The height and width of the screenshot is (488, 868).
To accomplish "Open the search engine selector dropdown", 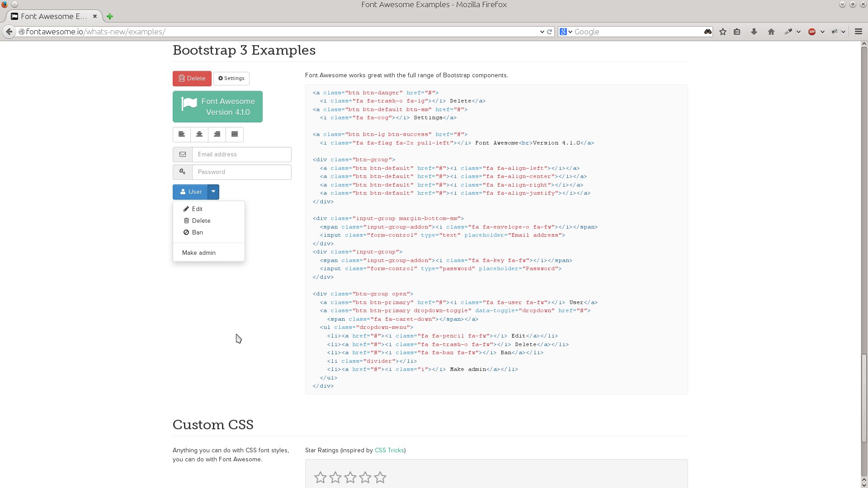I will pyautogui.click(x=566, y=32).
